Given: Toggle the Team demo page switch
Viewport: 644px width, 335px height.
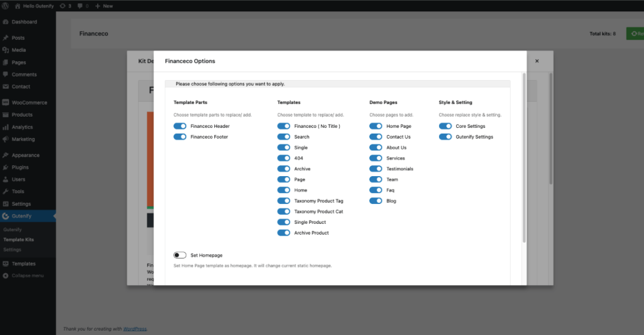Looking at the screenshot, I should [x=376, y=179].
